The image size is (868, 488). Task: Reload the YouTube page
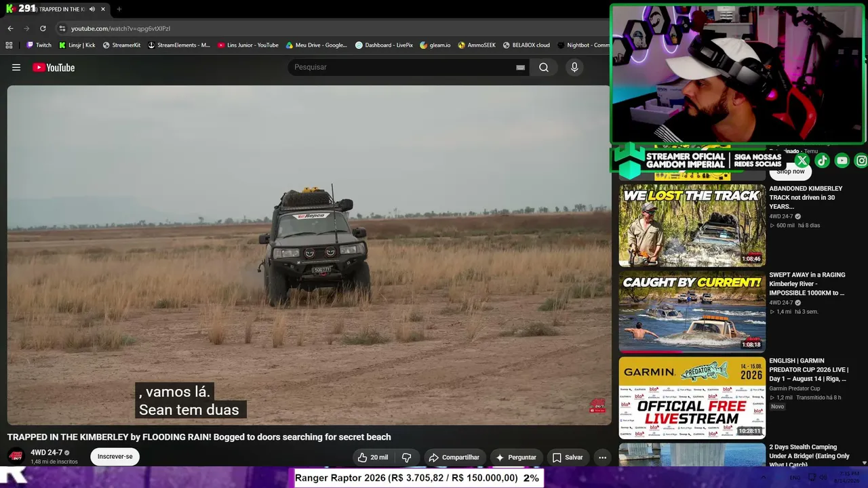[x=43, y=28]
